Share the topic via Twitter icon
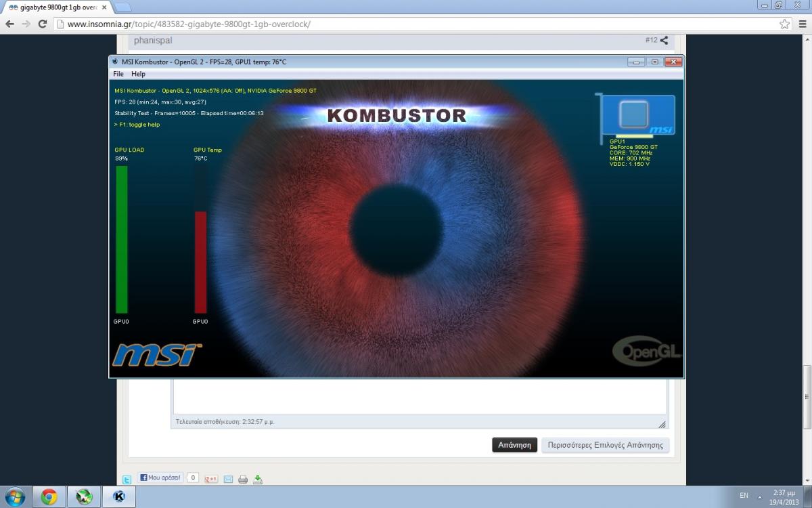This screenshot has width=812, height=508. click(x=127, y=479)
